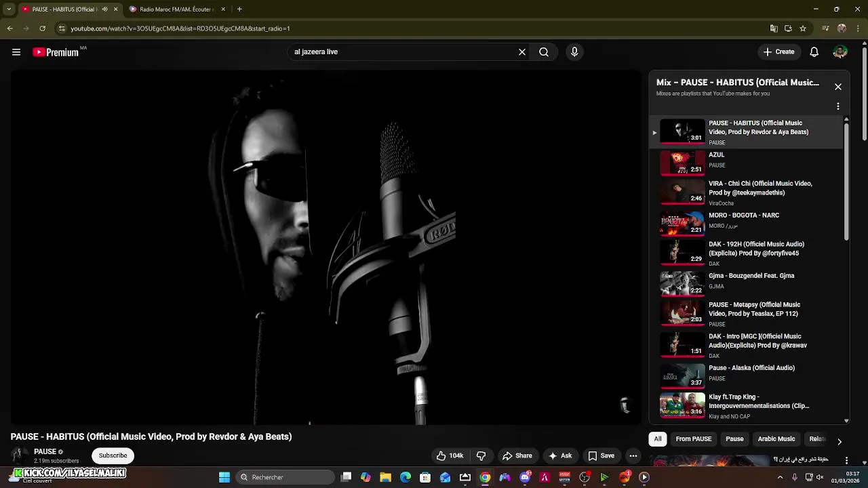
Task: Switch to the Radio Maroc FM/AM tab
Action: pyautogui.click(x=176, y=9)
